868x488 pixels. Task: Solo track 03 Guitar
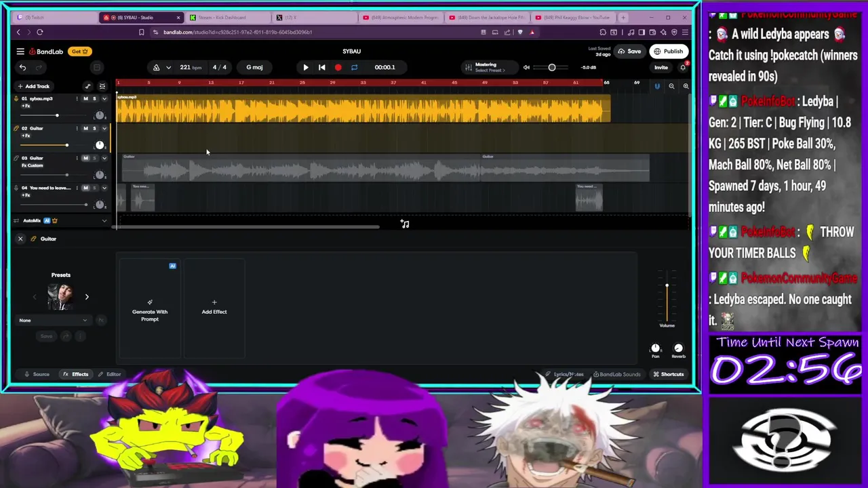click(94, 158)
